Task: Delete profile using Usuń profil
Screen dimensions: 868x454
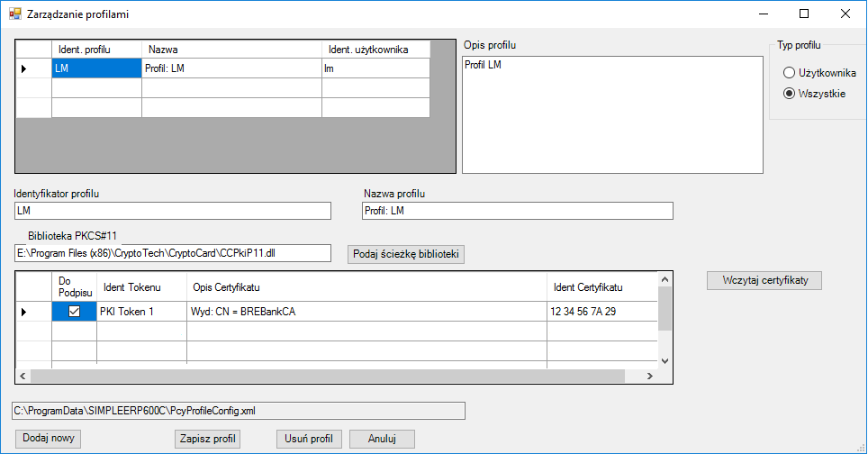Action: [309, 439]
